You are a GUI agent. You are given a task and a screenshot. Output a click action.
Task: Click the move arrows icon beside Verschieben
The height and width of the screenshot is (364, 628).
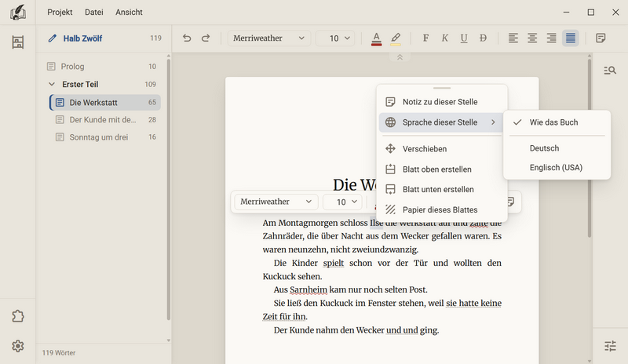coord(390,149)
